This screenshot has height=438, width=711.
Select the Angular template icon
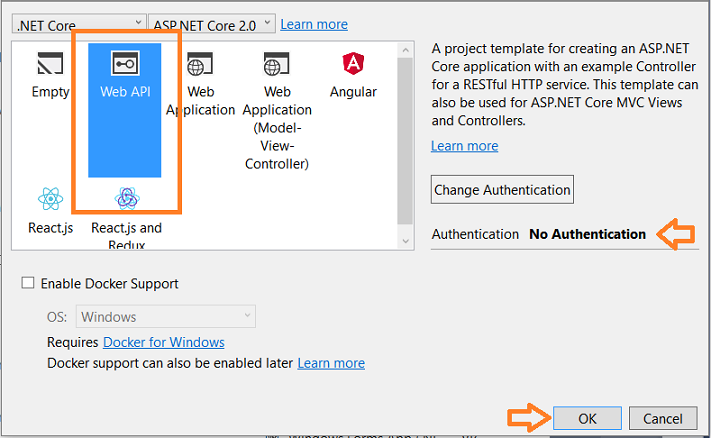[x=353, y=63]
